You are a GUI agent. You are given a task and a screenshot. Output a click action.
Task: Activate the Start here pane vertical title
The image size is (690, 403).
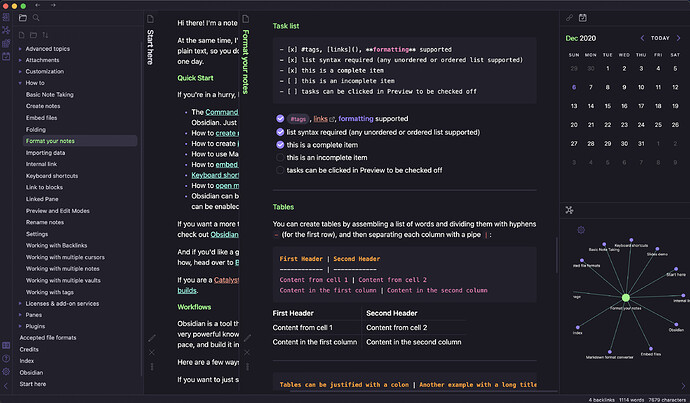[x=150, y=47]
